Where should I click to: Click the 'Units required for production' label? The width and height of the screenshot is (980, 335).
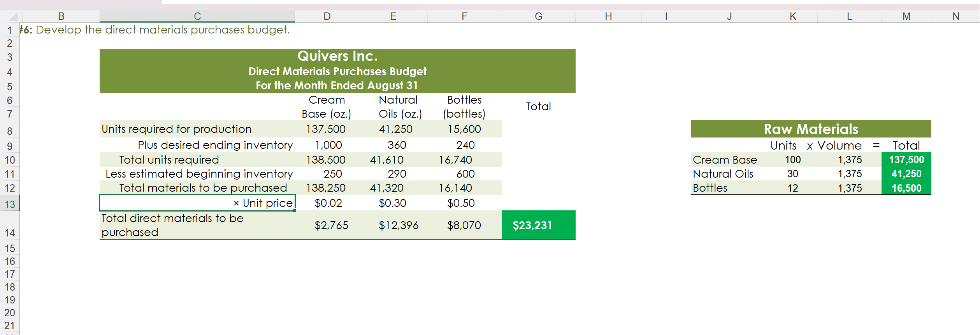click(x=177, y=129)
